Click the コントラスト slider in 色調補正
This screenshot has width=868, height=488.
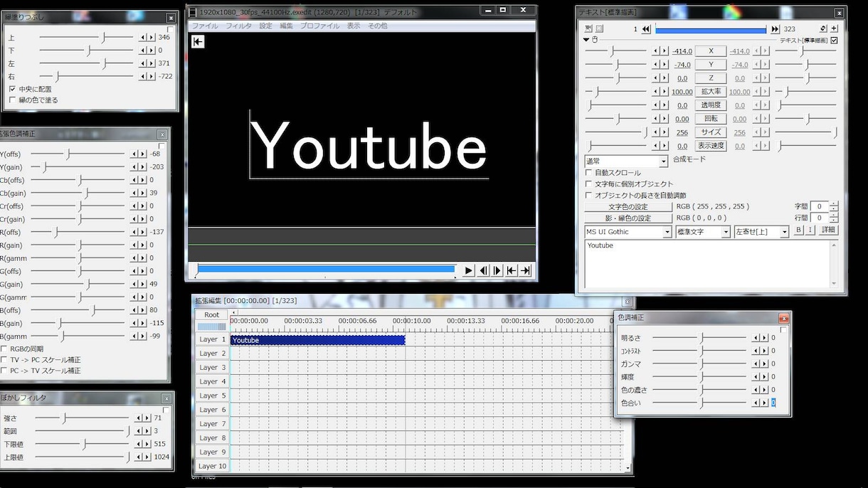click(x=699, y=351)
